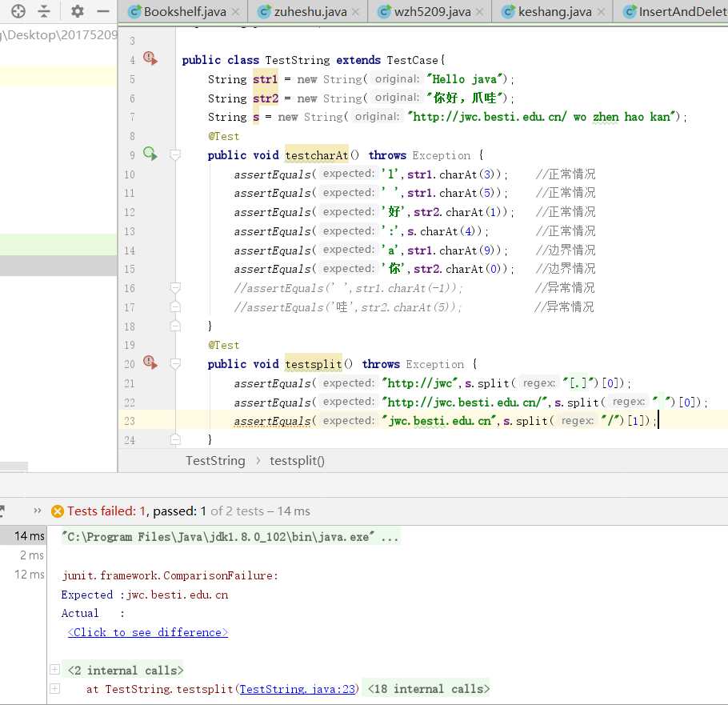Hide the project panel with minimize icon
This screenshot has width=728, height=705.
pos(102,11)
